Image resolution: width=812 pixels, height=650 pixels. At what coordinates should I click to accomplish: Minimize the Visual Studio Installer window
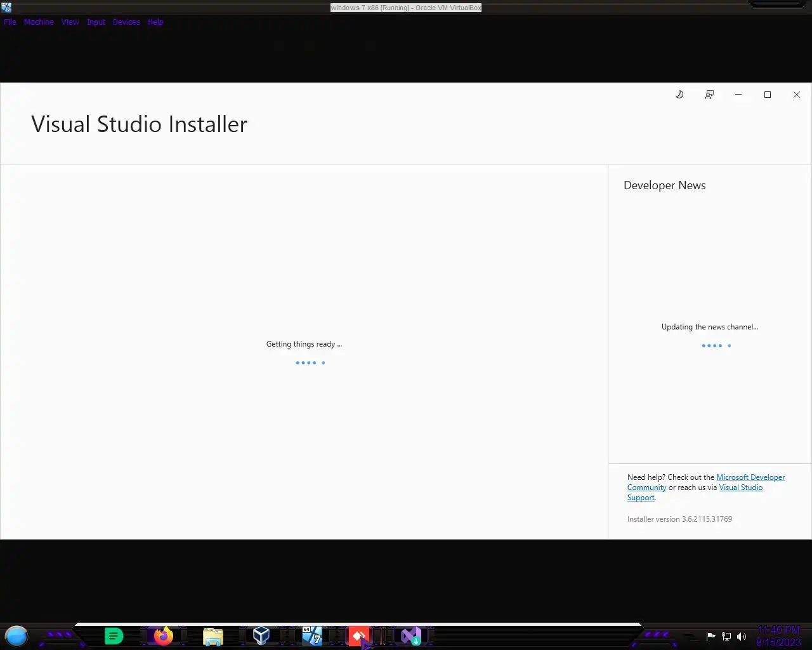[738, 95]
